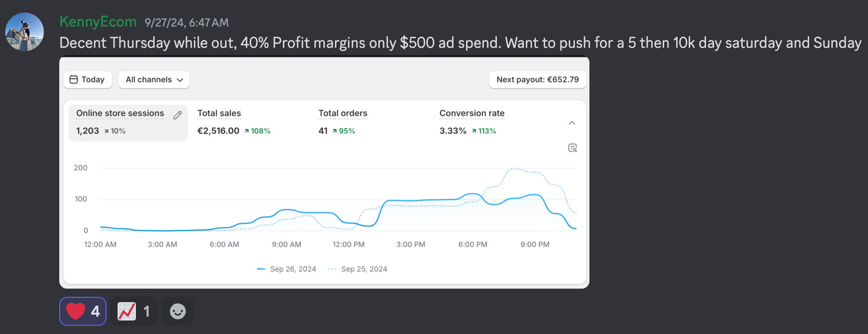Viewport: 868px width, 334px height.
Task: Click the KennyEcom username link
Action: [98, 22]
